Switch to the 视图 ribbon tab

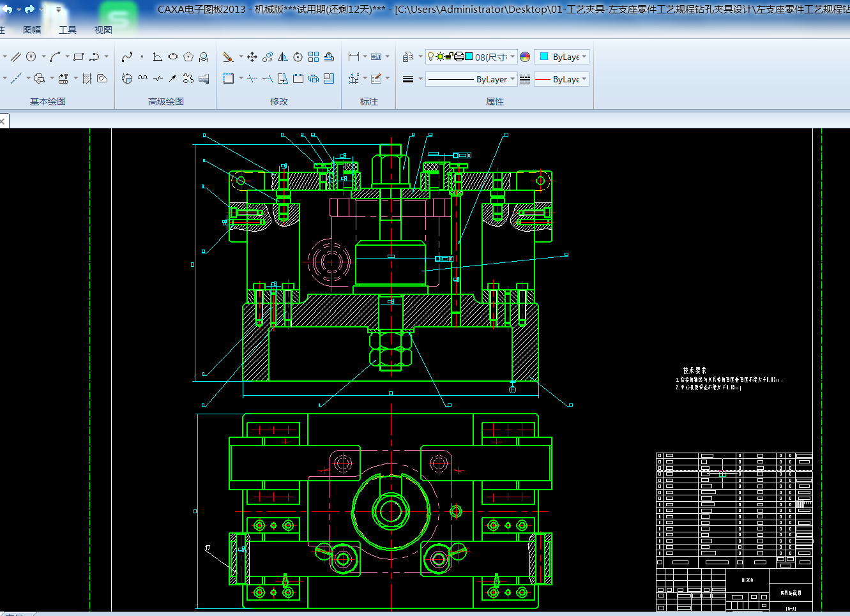[103, 30]
